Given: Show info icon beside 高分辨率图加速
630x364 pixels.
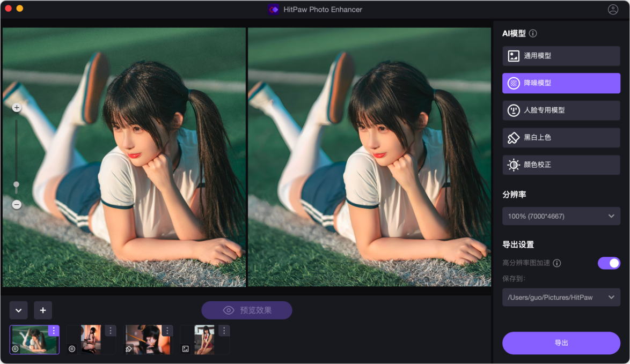Looking at the screenshot, I should point(557,263).
